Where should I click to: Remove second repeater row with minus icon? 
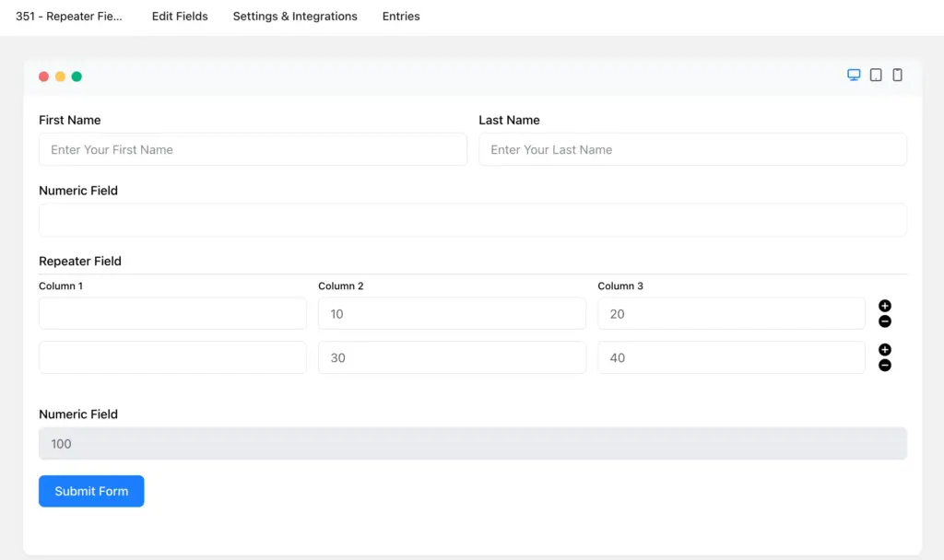click(884, 365)
